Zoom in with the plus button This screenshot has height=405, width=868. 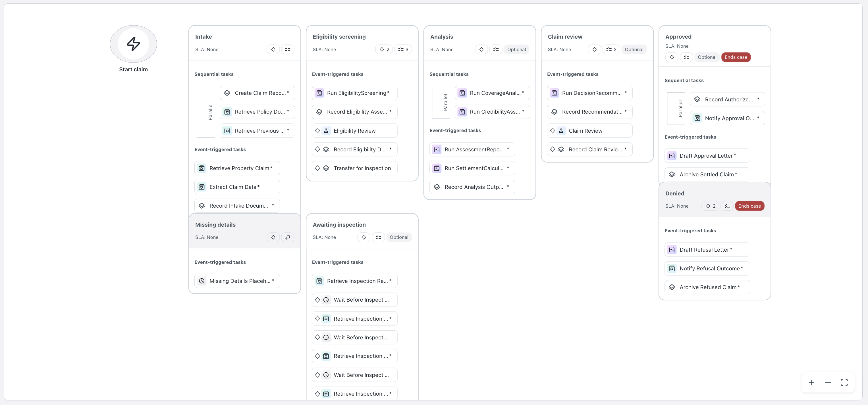click(x=811, y=383)
